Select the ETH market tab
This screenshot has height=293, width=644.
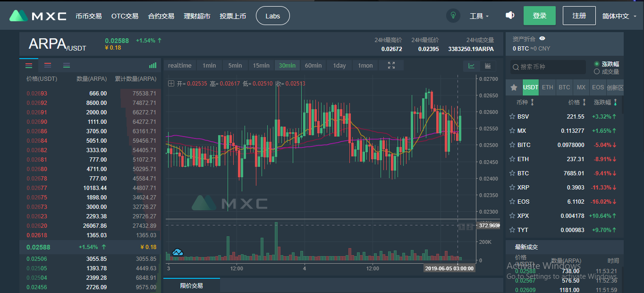coord(548,87)
